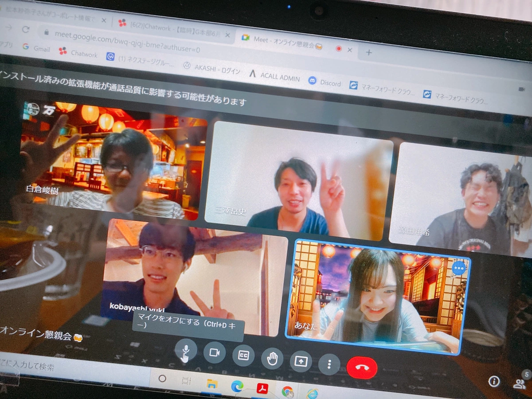Screen dimensions: 532x399
Task: Click the present screen button
Action: click(x=301, y=361)
